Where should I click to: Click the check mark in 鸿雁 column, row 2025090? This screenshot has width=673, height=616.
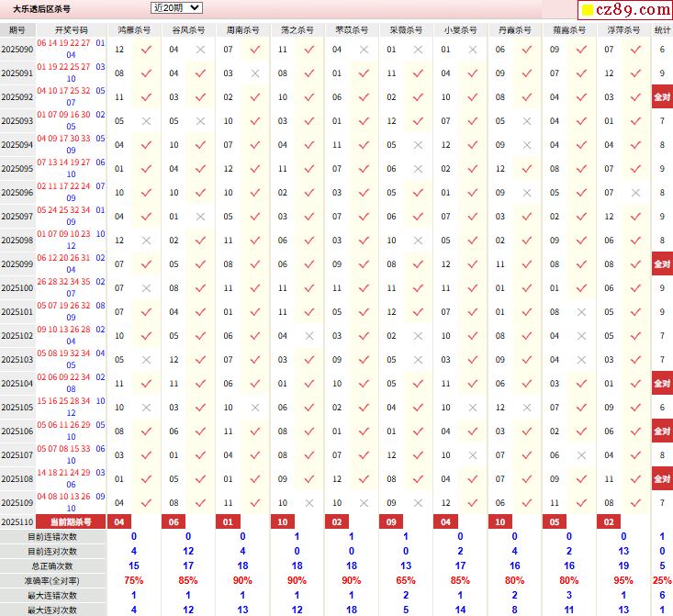pyautogui.click(x=146, y=50)
